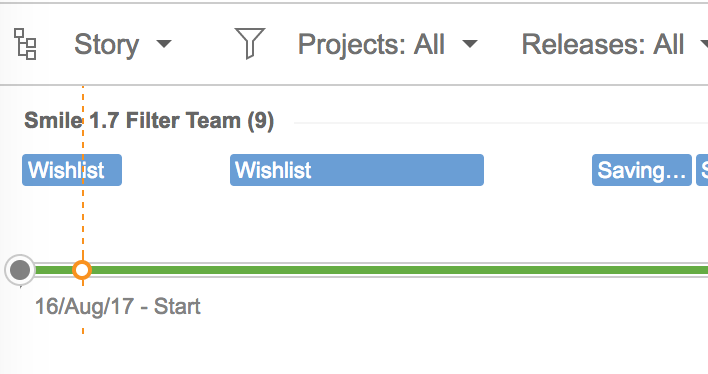The image size is (708, 374).
Task: Click the Projects: All label
Action: click(371, 44)
